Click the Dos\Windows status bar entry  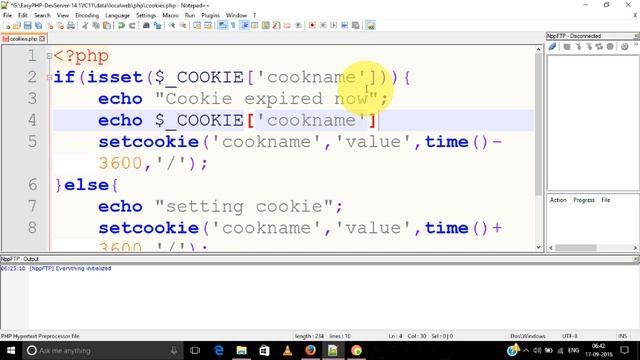tap(528, 336)
